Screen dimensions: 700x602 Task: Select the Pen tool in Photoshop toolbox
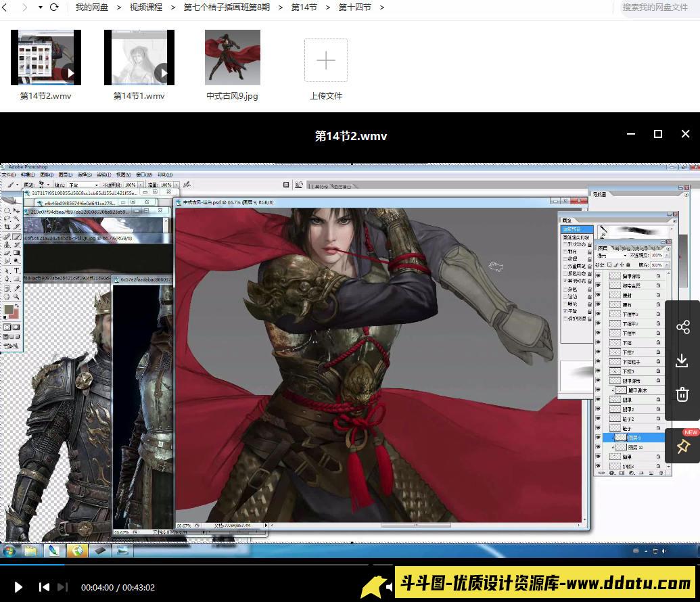pos(7,278)
